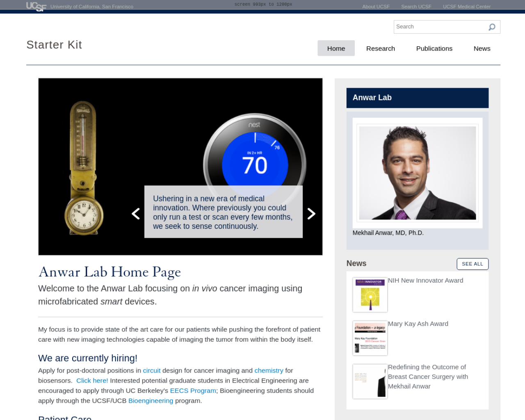Click the See All news button
The width and height of the screenshot is (525, 420).
tap(472, 264)
